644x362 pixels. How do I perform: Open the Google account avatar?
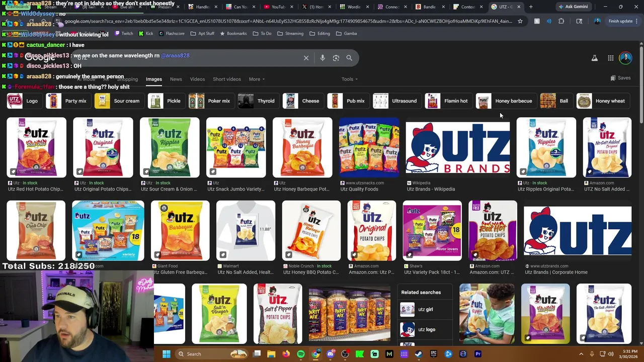coord(625,58)
